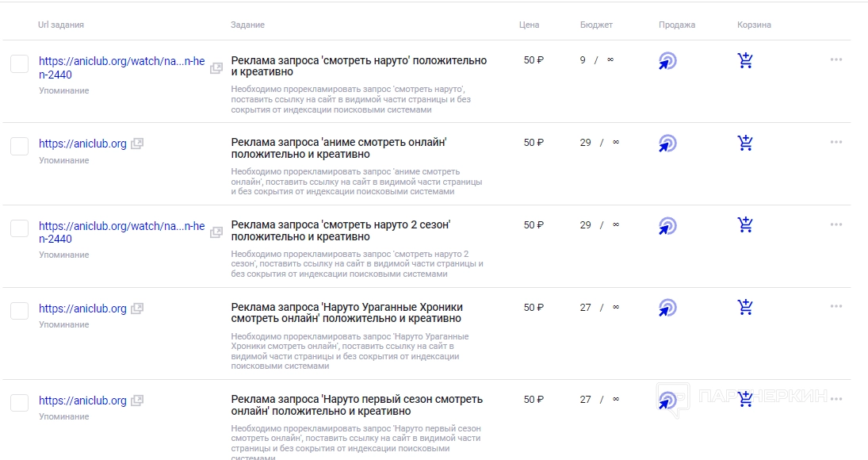
Task: Click the 'Цена' column header
Action: (529, 25)
